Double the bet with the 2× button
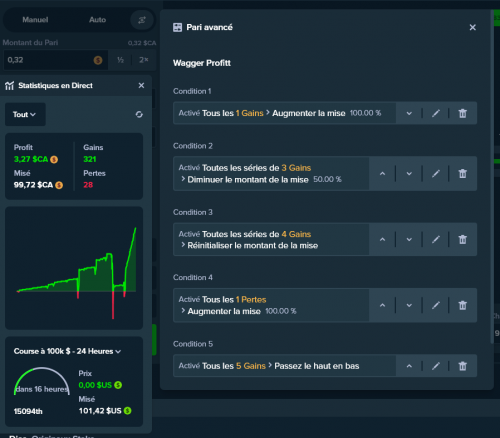 coord(144,60)
